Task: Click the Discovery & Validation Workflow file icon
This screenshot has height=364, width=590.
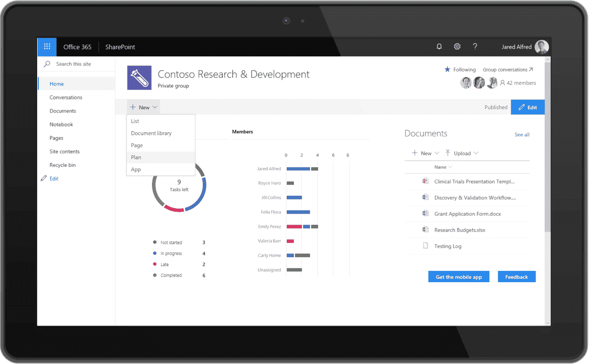Action: coord(425,197)
